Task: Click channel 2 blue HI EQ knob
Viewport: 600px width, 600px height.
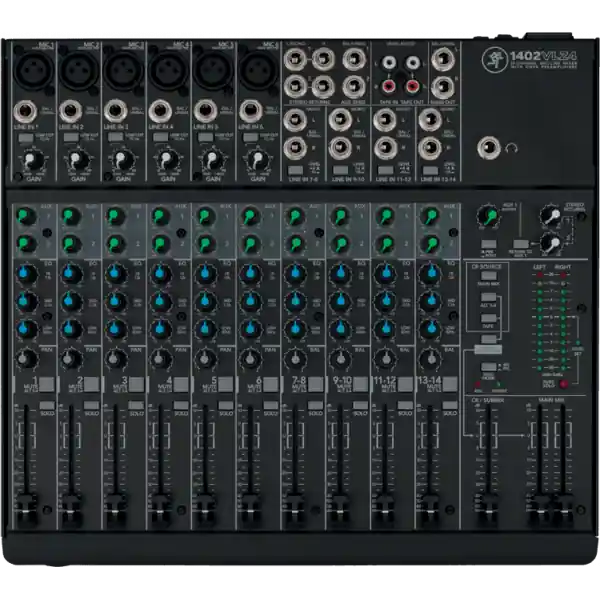Action: (71, 274)
